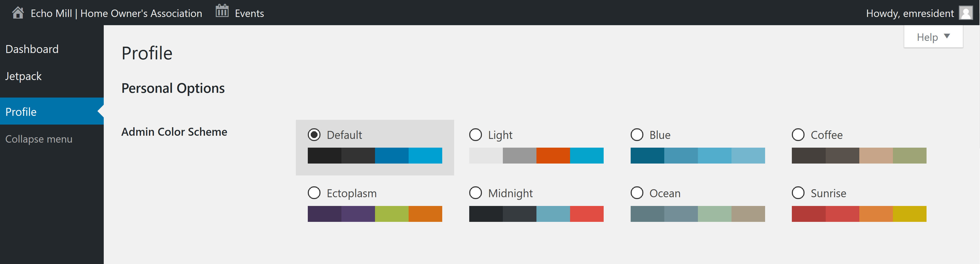This screenshot has height=264, width=980.
Task: Expand the Help dropdown tab
Action: [933, 37]
